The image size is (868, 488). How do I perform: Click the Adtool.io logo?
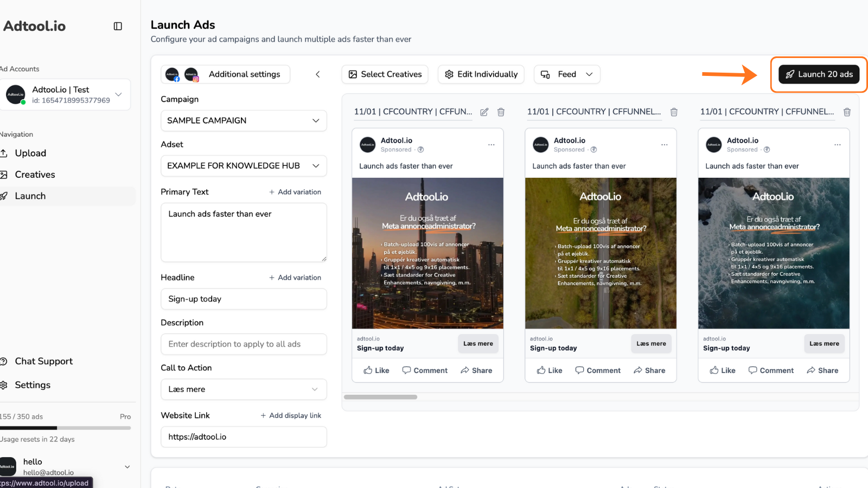[x=34, y=26]
